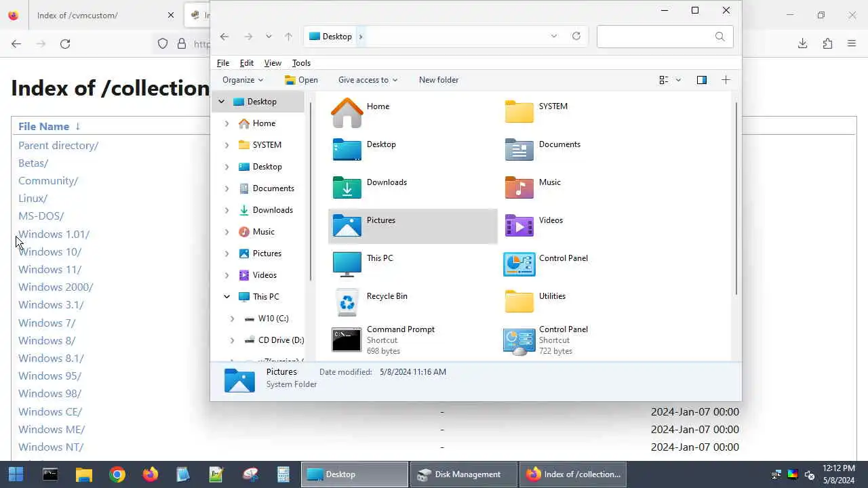Image resolution: width=868 pixels, height=488 pixels.
Task: Open the Tools menu in Explorer
Action: coord(301,63)
